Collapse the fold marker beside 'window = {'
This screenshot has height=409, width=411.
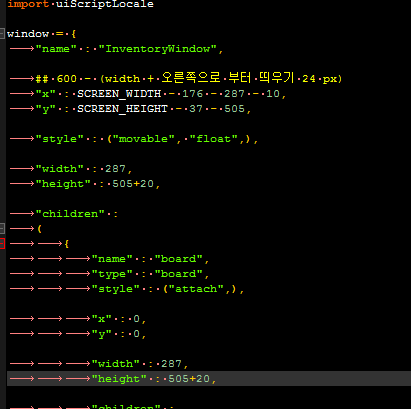coord(2,34)
